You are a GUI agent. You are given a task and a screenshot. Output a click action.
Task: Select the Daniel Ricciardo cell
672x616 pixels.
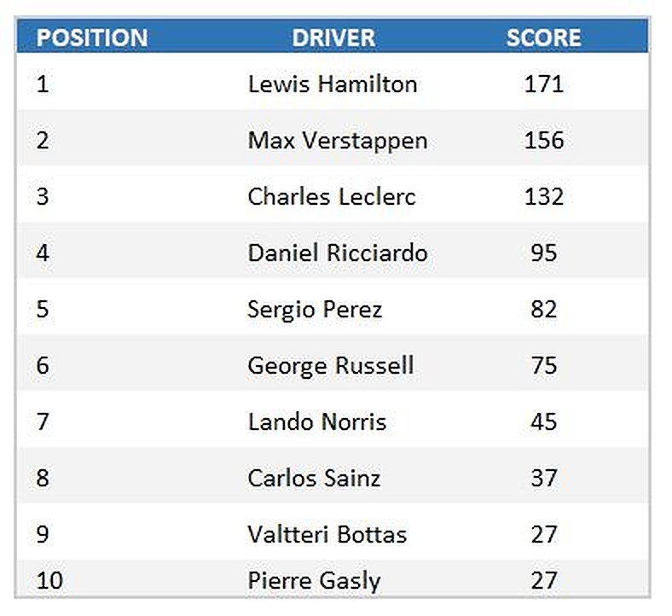(x=338, y=253)
